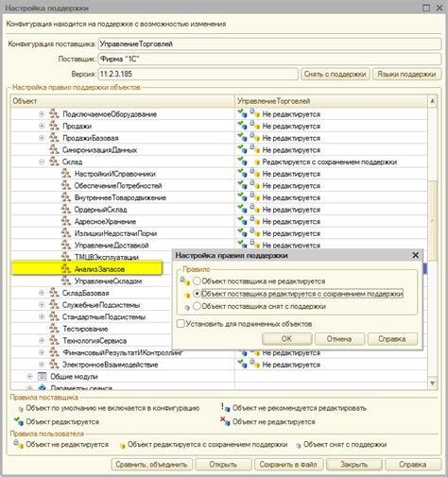Click icon beside УправлениеДоставкой
Viewport: 448px width, 477px height.
pos(66,245)
